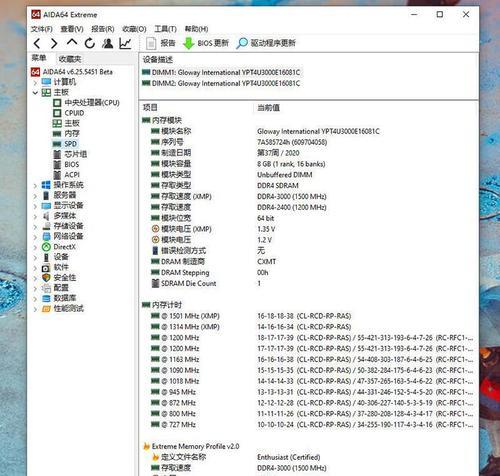Open the 文件(F) menu
The height and width of the screenshot is (476, 500).
point(42,29)
